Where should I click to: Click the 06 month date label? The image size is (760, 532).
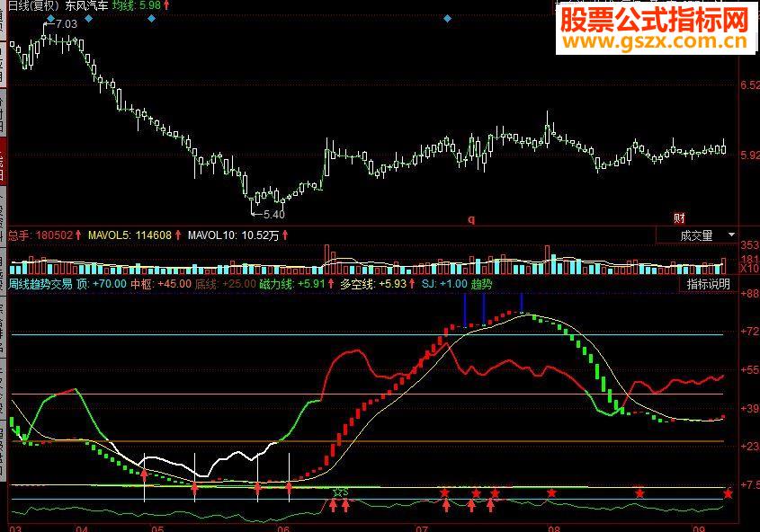click(283, 528)
